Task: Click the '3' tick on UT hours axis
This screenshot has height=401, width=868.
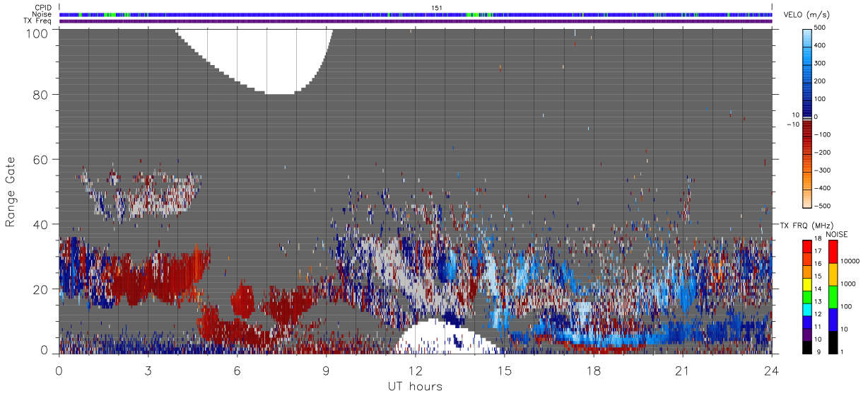Action: pos(148,371)
